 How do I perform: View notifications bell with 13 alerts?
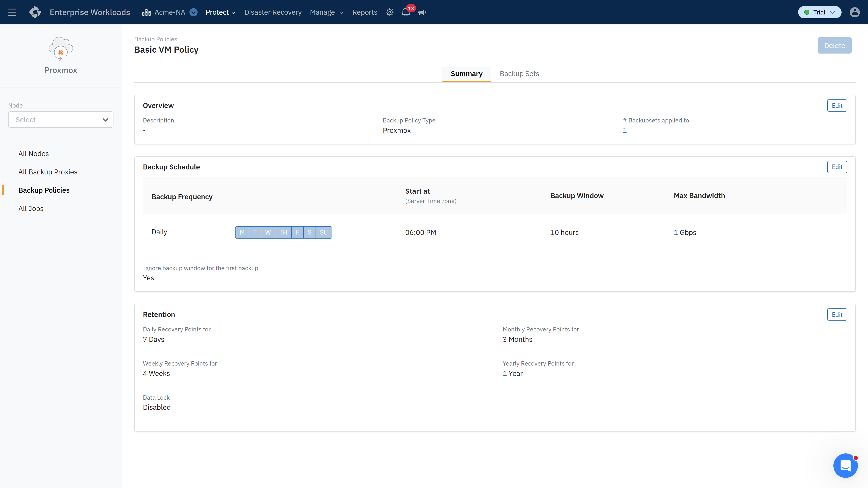point(406,12)
